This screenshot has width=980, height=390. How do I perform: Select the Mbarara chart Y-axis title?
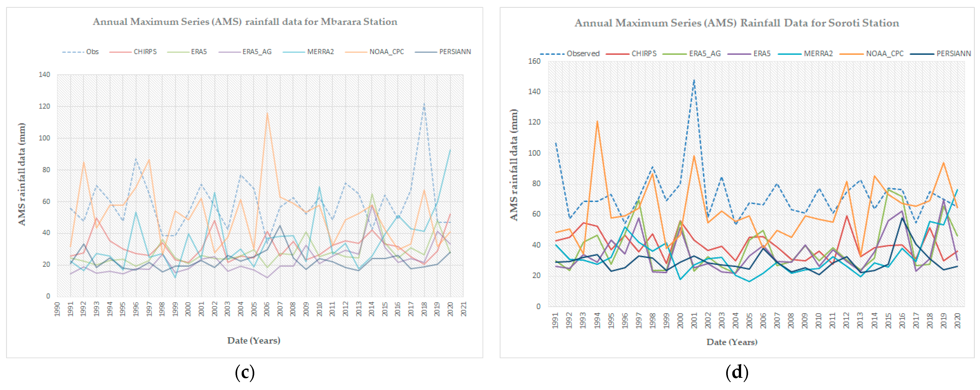22,174
